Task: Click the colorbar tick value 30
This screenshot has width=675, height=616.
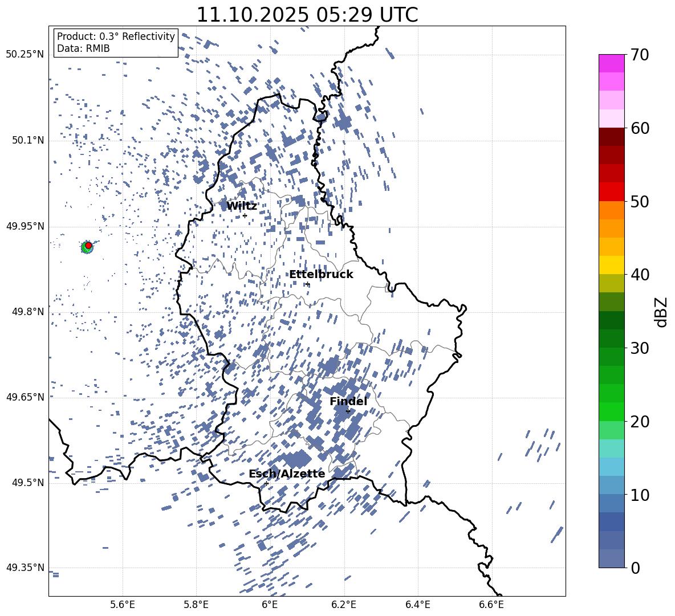Action: pos(640,348)
